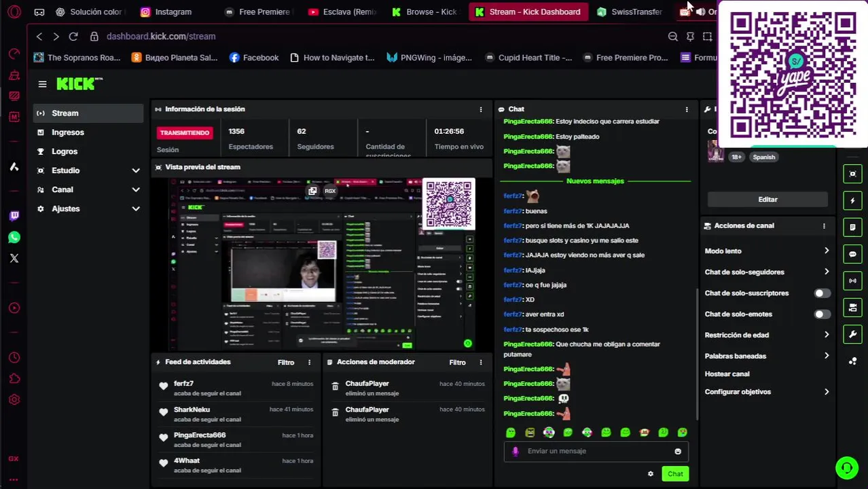The width and height of the screenshot is (868, 489).
Task: Open Twitch in Opera sidebar
Action: pos(14,216)
